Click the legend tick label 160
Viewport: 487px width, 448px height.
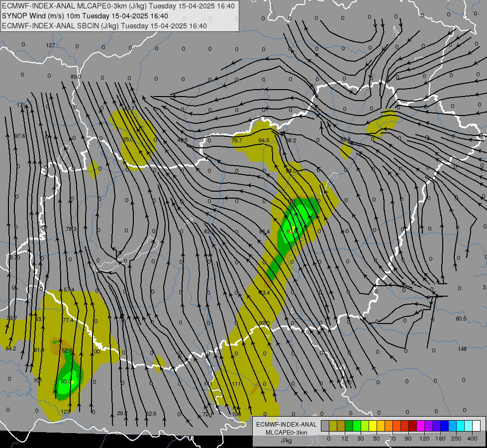coord(440,439)
